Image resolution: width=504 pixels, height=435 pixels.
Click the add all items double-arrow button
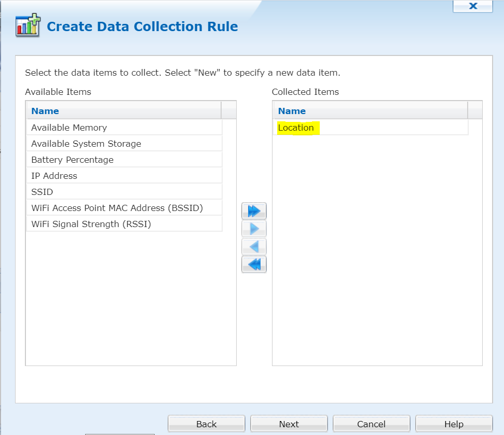(x=254, y=211)
